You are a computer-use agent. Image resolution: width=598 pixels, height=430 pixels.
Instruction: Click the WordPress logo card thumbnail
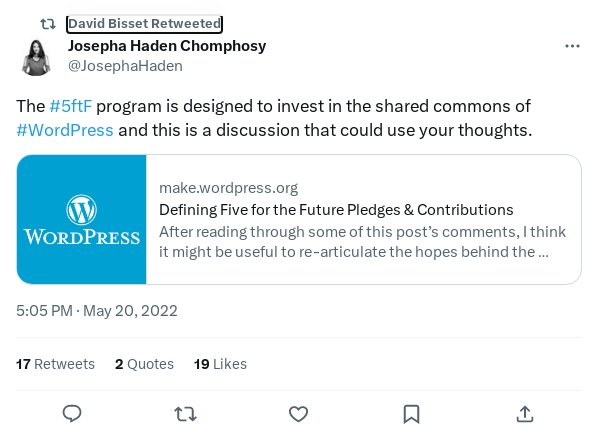82,219
